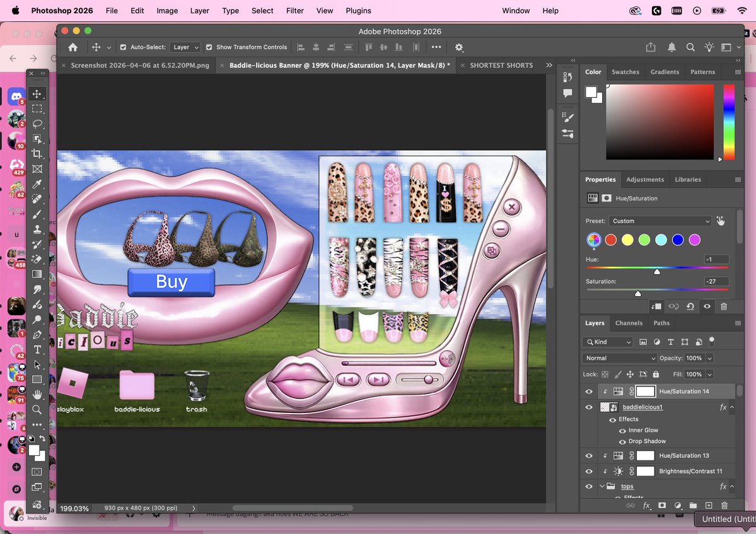This screenshot has width=756, height=534.
Task: Click the Hue slider handle
Action: pyautogui.click(x=656, y=272)
